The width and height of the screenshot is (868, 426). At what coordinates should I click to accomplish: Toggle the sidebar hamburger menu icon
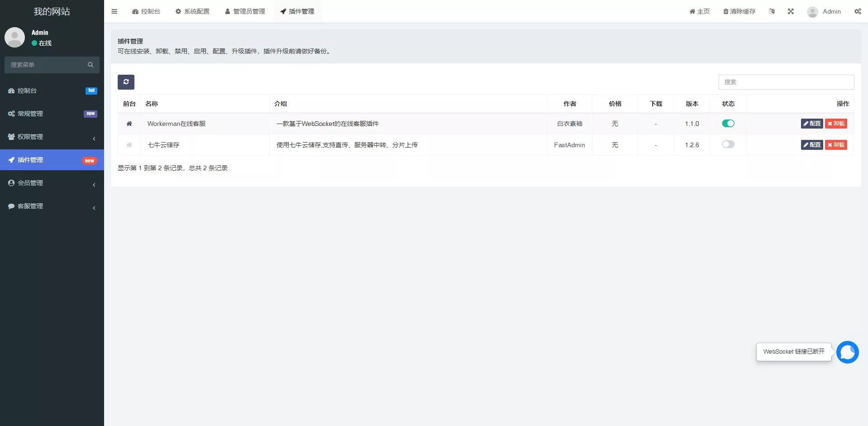click(x=114, y=11)
